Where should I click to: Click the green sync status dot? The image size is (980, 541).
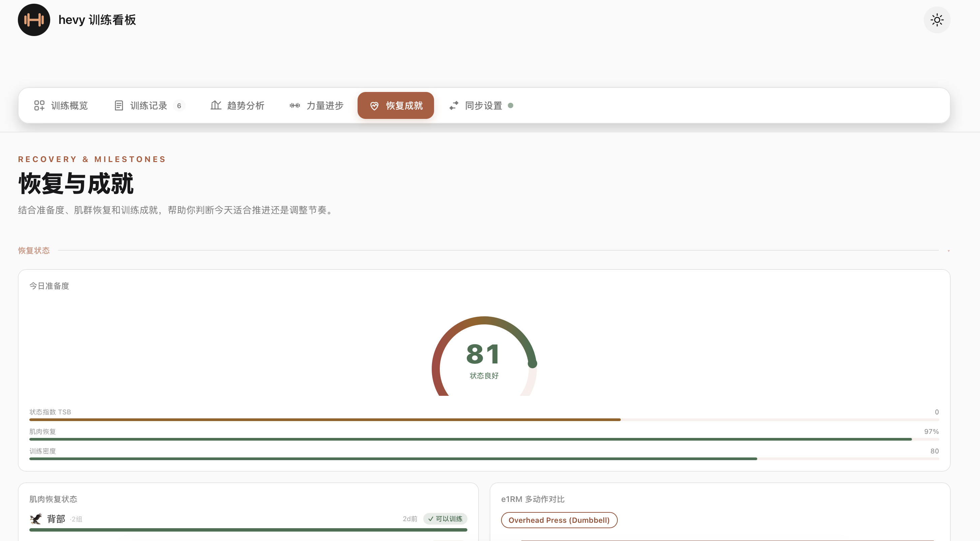pos(511,106)
